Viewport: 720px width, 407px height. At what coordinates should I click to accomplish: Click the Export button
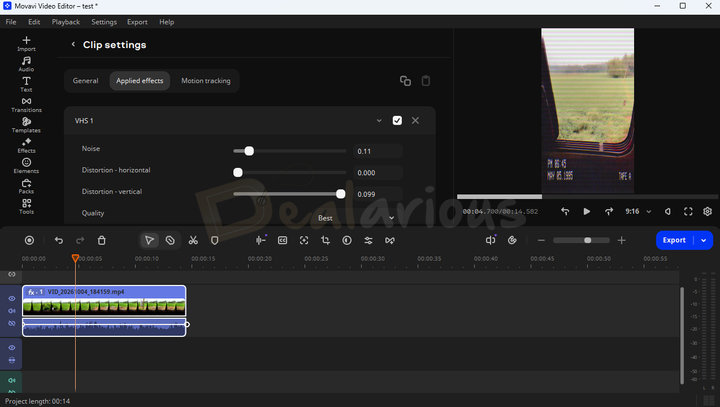pos(674,240)
